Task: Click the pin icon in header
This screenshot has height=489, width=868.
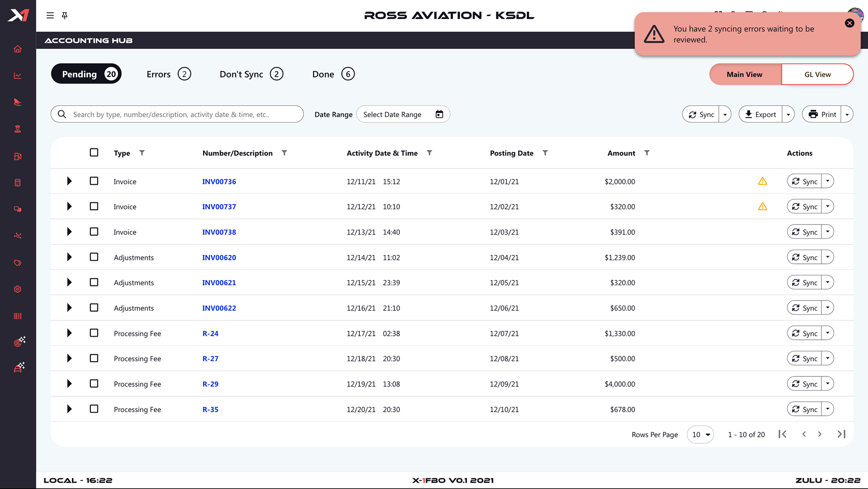Action: click(65, 15)
